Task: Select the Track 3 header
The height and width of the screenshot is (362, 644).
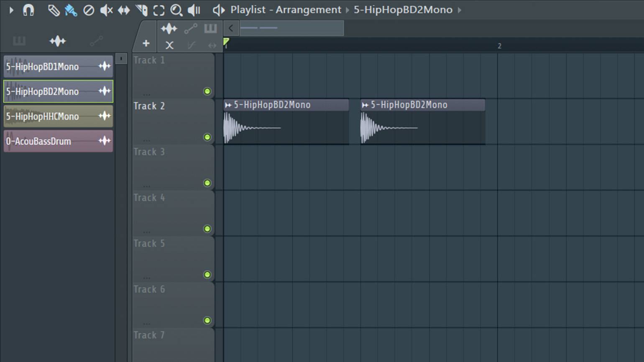Action: pyautogui.click(x=174, y=167)
